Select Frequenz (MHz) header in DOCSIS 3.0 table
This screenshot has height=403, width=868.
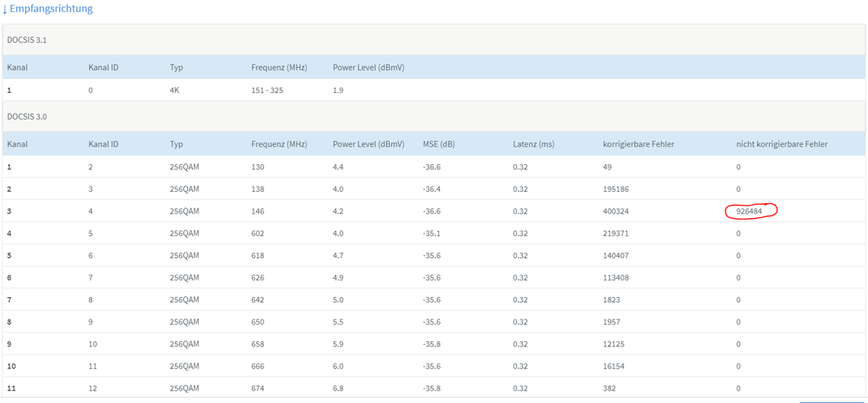(279, 144)
